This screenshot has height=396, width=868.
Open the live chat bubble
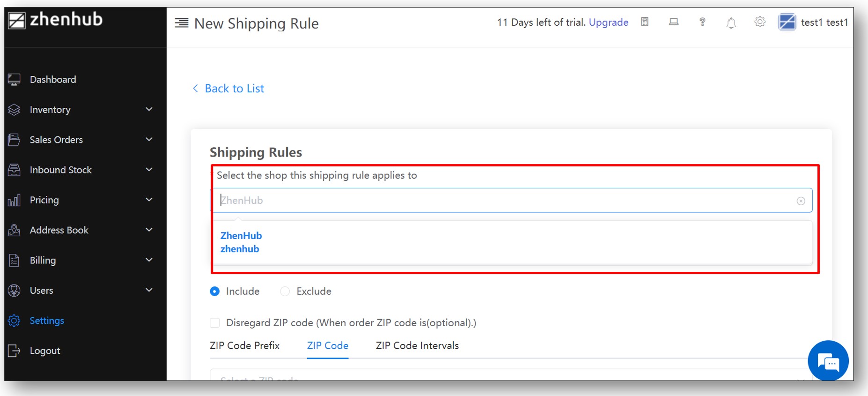(x=828, y=361)
